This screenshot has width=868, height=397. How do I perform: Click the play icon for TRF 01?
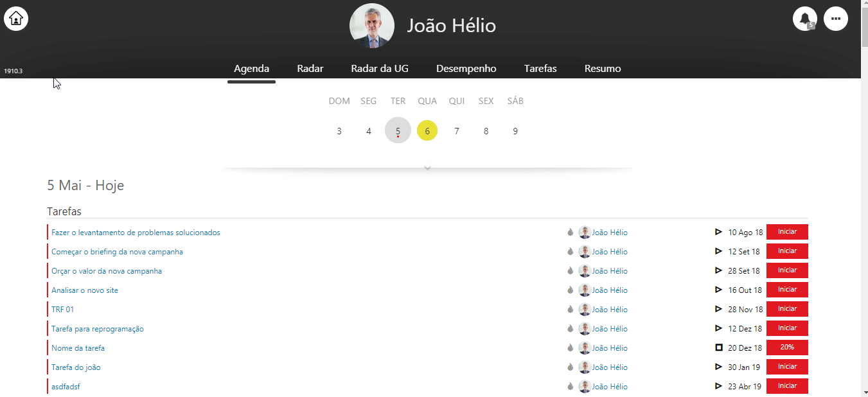719,309
